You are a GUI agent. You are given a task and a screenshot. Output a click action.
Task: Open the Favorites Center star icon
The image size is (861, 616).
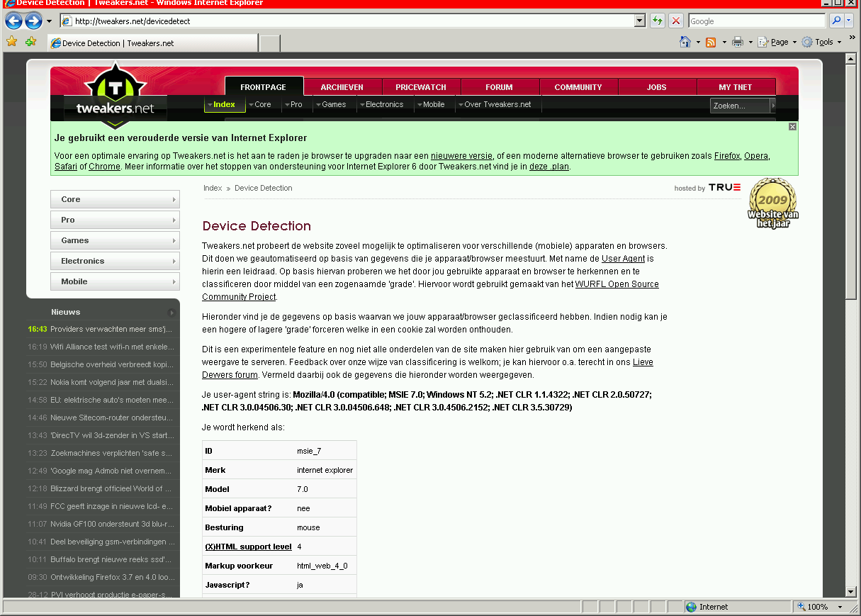(x=12, y=42)
